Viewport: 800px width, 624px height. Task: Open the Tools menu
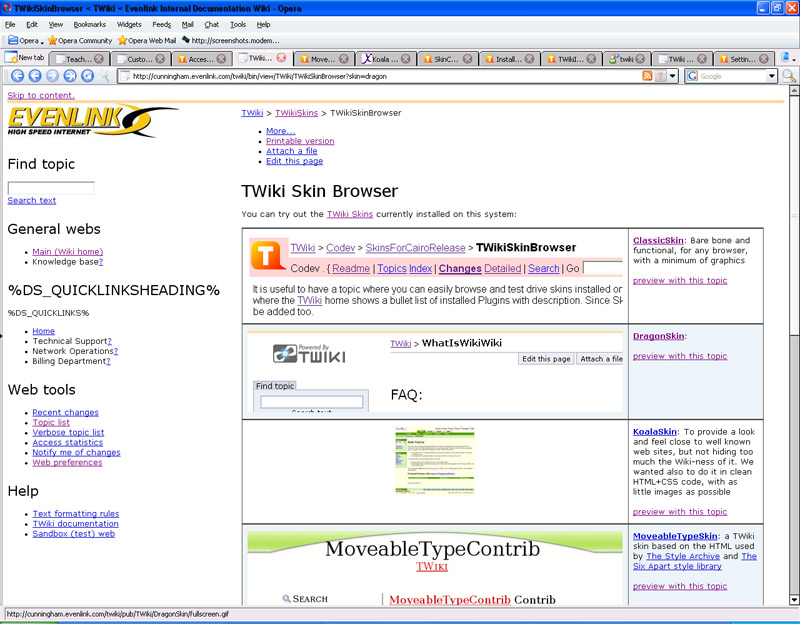238,24
